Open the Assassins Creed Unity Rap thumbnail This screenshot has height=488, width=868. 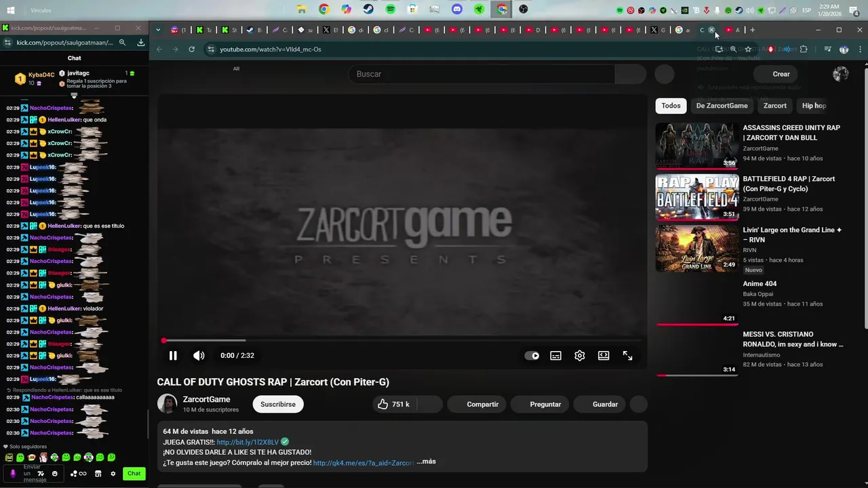697,146
